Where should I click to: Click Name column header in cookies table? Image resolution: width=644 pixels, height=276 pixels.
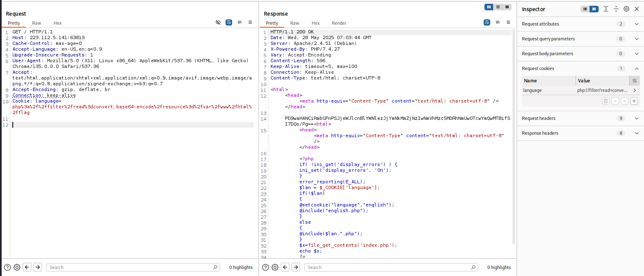click(549, 81)
